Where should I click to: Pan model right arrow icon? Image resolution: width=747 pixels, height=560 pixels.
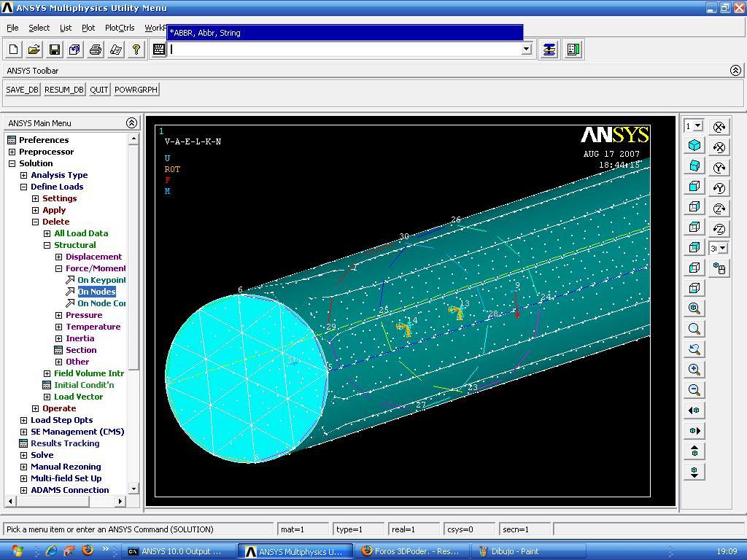(x=694, y=431)
